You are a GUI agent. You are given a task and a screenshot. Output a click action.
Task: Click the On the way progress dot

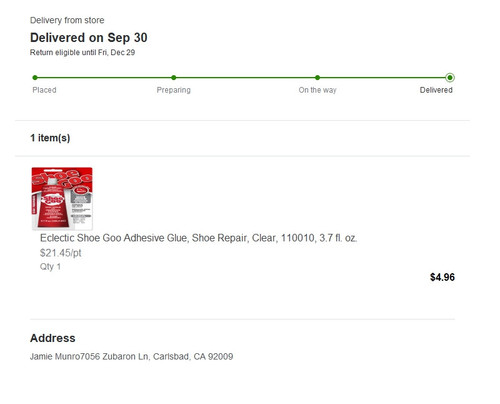tap(317, 78)
